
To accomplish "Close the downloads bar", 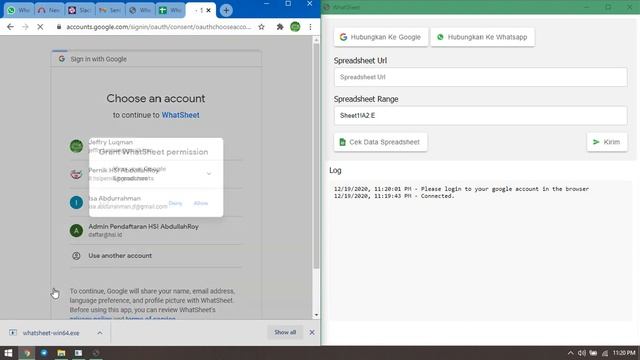I will [312, 333].
